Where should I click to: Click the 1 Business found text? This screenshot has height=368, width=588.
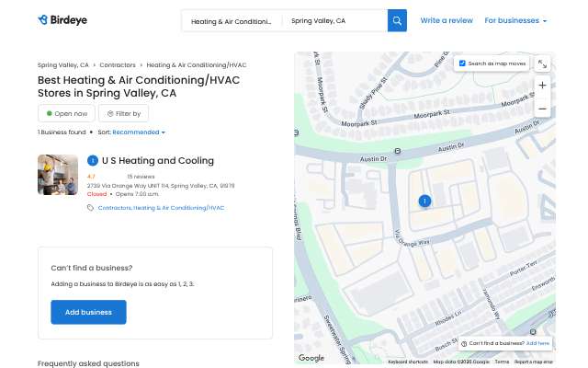pyautogui.click(x=62, y=132)
